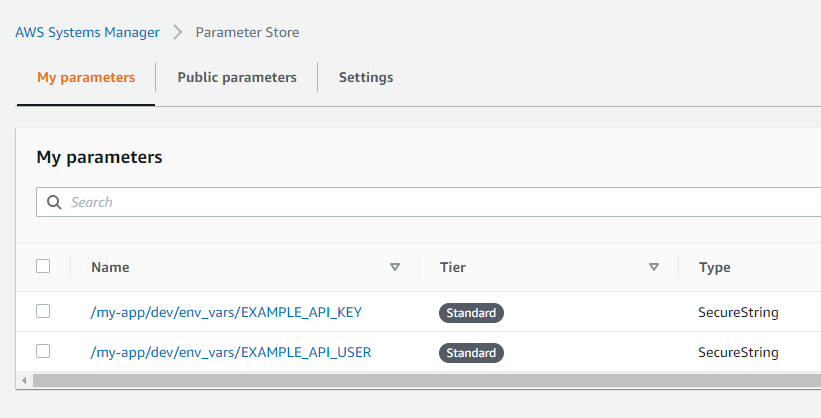
Task: Click the Tier column header
Action: click(x=453, y=267)
